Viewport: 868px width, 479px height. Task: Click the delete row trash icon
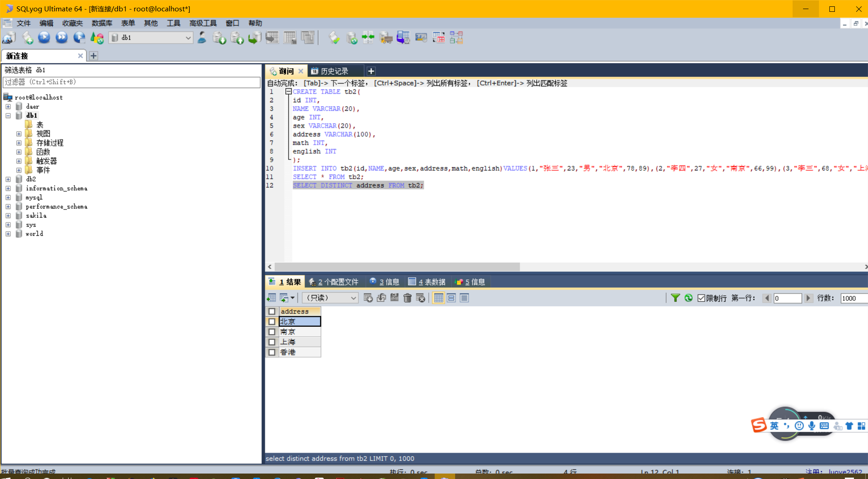pyautogui.click(x=407, y=298)
